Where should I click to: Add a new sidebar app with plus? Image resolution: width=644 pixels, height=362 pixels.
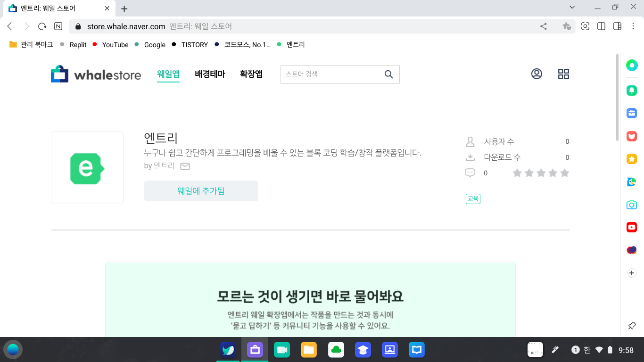pyautogui.click(x=632, y=273)
